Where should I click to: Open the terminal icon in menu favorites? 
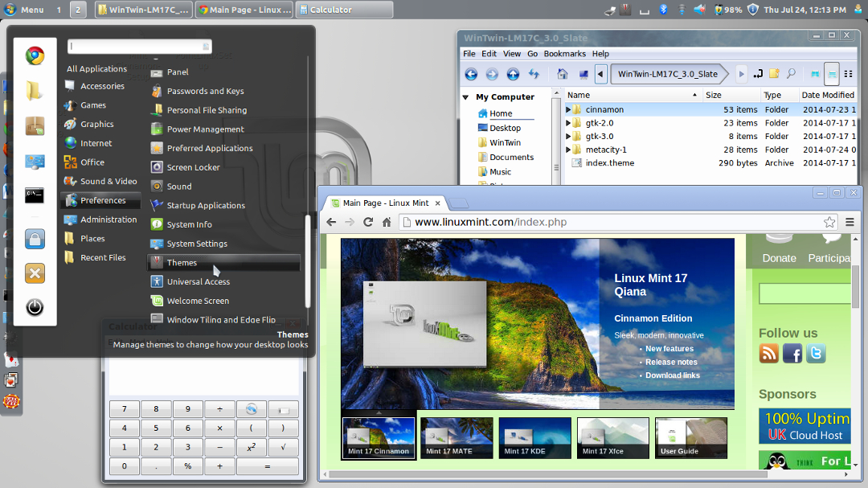click(x=35, y=195)
